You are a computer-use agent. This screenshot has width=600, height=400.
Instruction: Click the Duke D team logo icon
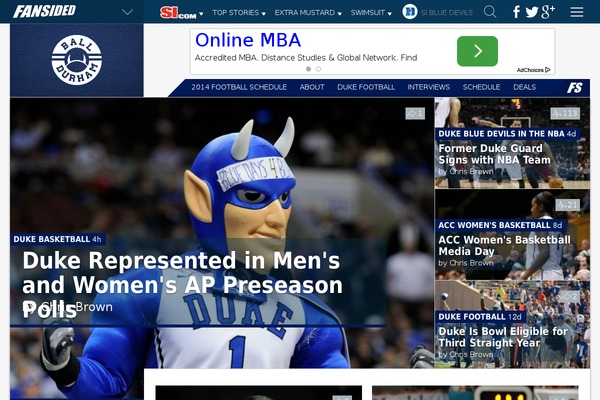pos(409,12)
